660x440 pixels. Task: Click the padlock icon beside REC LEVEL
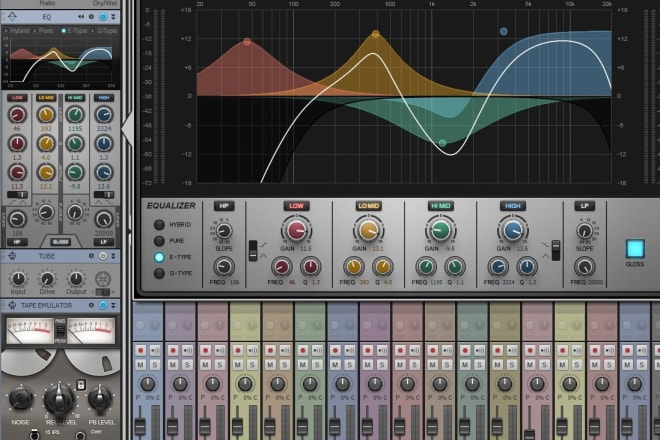(81, 384)
